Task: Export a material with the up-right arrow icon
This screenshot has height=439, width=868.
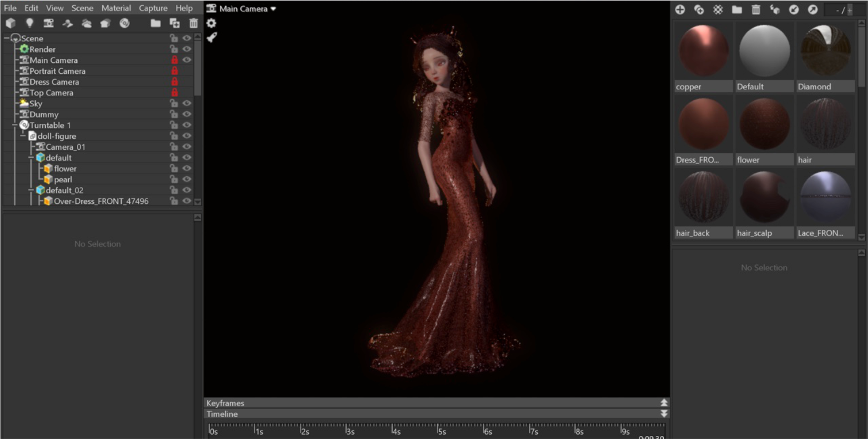Action: point(813,9)
